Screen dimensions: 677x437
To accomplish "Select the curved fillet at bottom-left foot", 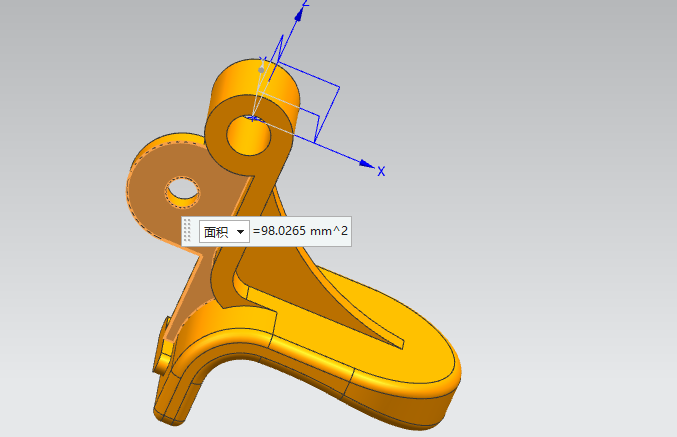I will (185, 390).
